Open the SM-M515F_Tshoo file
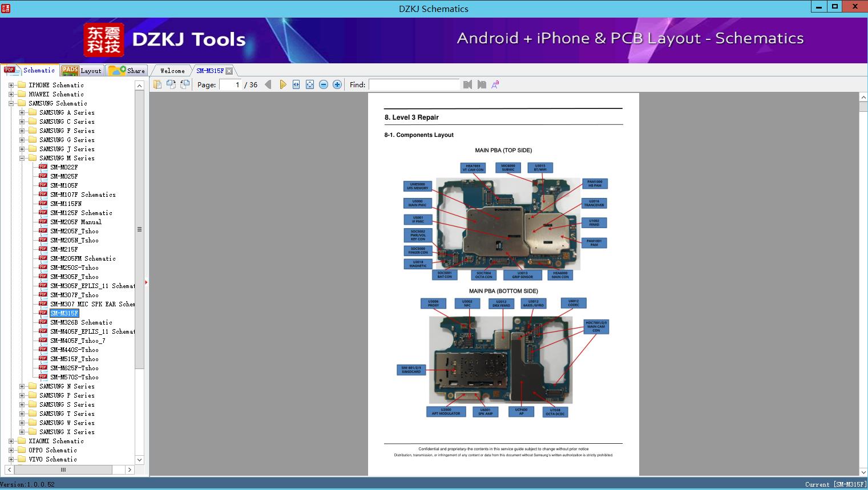This screenshot has width=868, height=490. pyautogui.click(x=74, y=359)
